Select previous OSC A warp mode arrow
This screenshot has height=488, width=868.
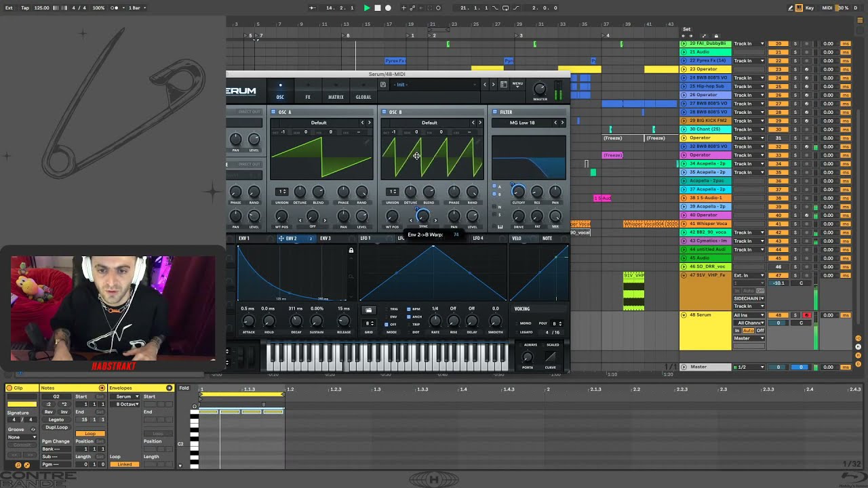pos(300,220)
